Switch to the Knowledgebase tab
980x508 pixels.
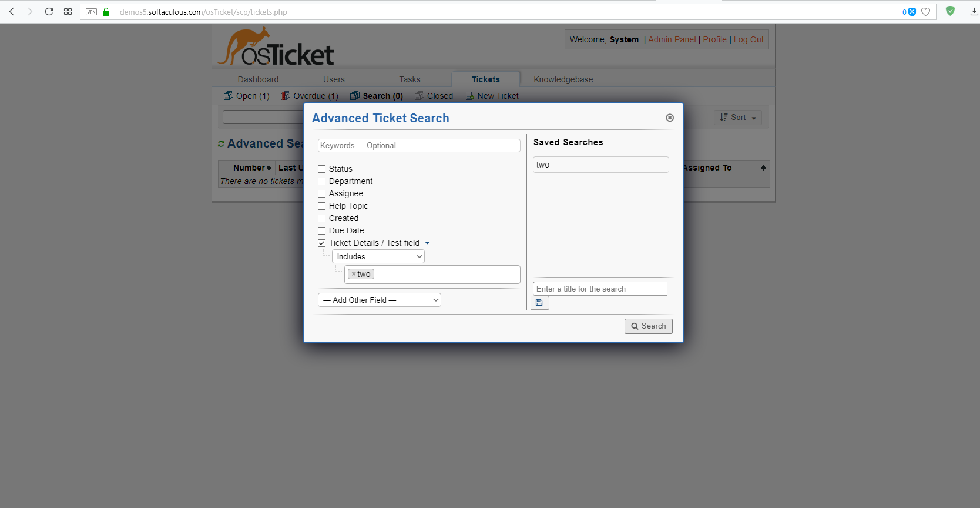tap(563, 79)
